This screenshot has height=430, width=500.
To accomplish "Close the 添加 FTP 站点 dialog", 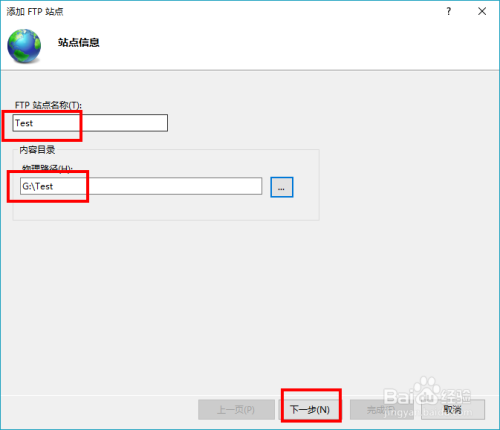I will click(x=482, y=12).
